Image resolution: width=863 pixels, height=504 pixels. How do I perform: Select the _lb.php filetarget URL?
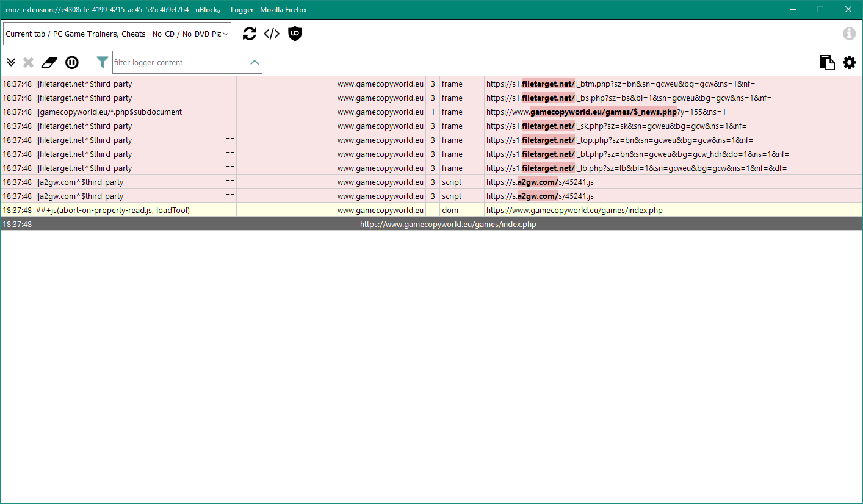(x=637, y=168)
